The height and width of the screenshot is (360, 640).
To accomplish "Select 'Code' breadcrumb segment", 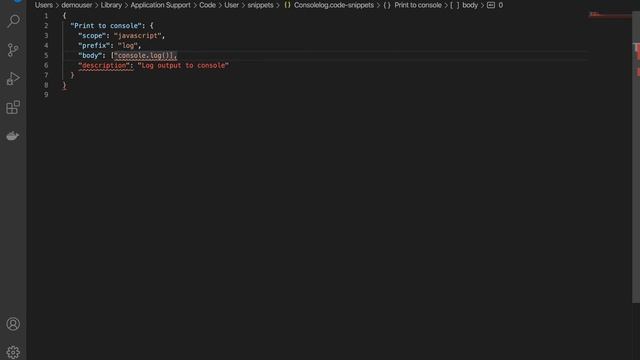I will (x=207, y=5).
